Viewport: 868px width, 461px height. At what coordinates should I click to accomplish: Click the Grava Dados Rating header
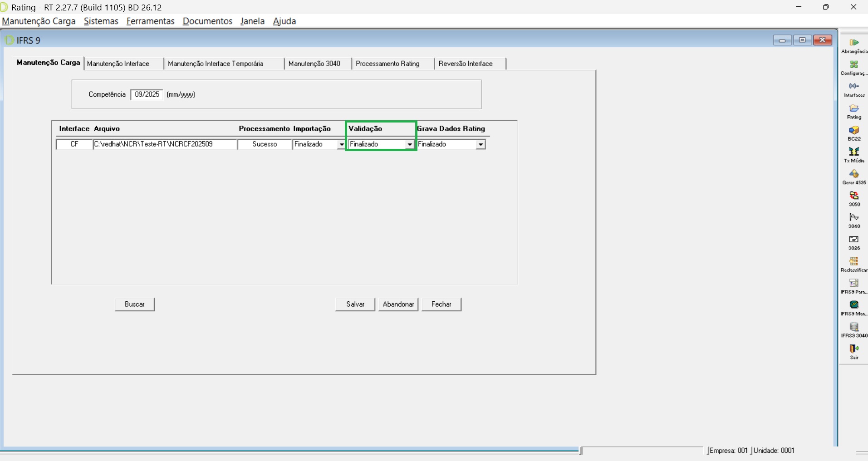click(451, 129)
